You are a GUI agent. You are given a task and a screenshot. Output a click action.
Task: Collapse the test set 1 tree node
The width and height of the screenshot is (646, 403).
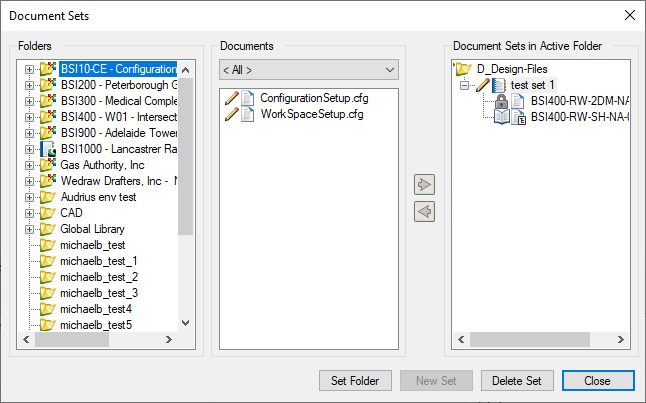click(465, 85)
